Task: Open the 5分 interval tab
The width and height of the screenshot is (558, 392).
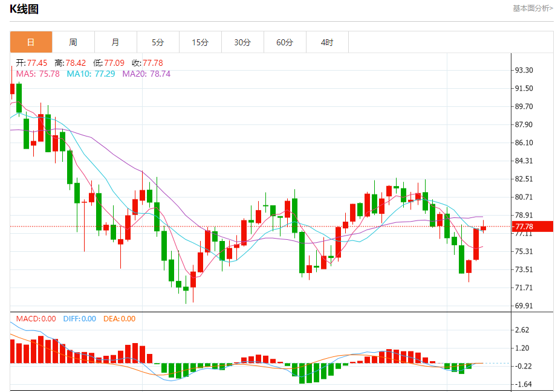Action: click(x=158, y=42)
